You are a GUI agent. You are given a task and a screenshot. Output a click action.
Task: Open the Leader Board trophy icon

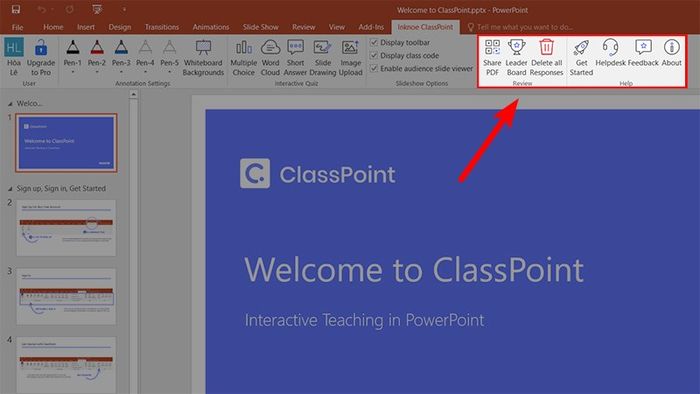coord(517,47)
